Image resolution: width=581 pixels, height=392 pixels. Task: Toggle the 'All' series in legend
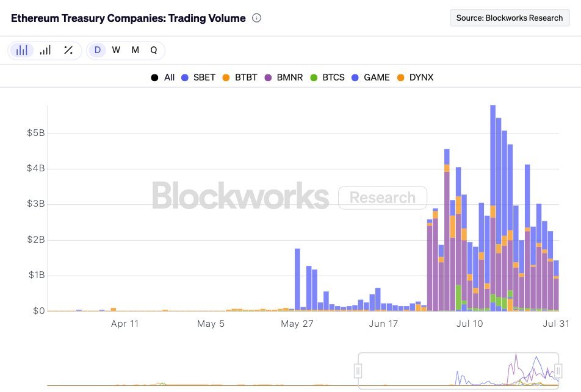[x=163, y=77]
